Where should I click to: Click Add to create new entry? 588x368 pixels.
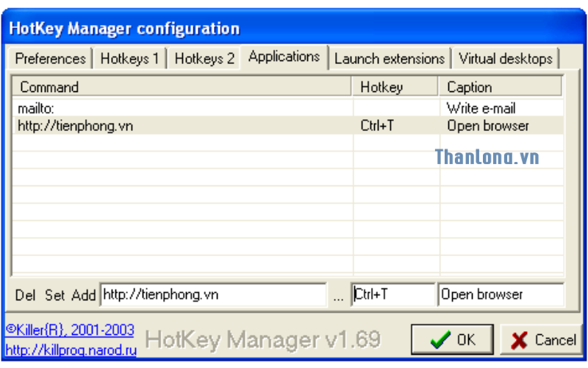coord(84,295)
